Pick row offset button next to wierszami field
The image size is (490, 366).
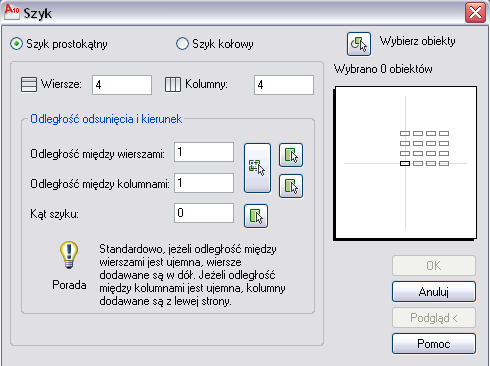click(x=291, y=155)
